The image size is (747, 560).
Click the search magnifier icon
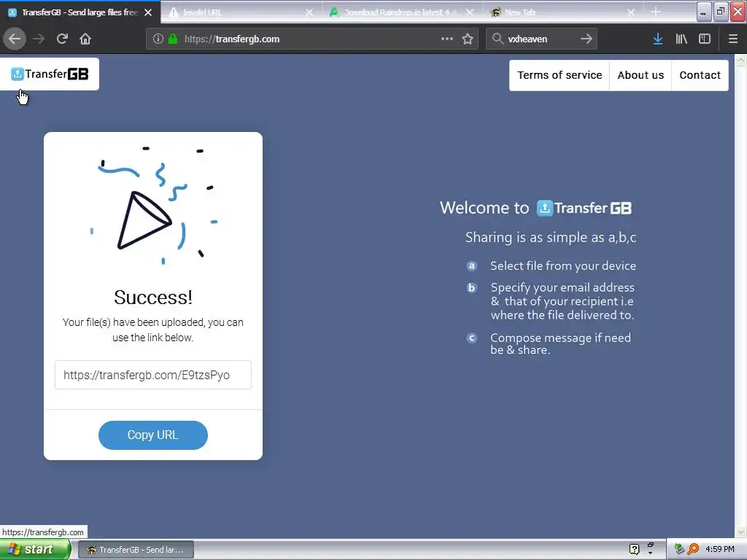498,39
